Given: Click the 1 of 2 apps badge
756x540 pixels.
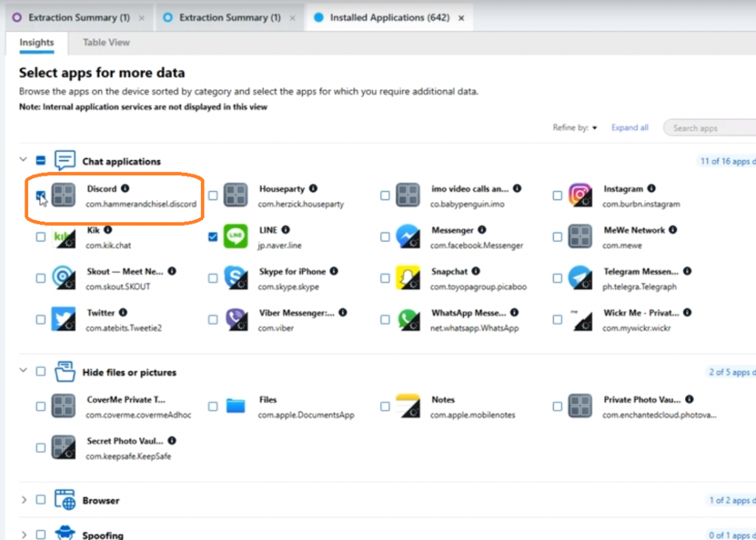Looking at the screenshot, I should [x=730, y=500].
